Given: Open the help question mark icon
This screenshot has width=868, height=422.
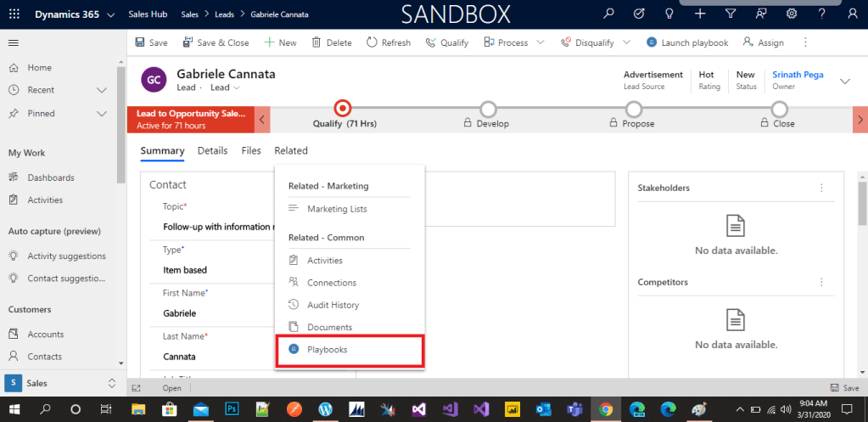Looking at the screenshot, I should [821, 14].
